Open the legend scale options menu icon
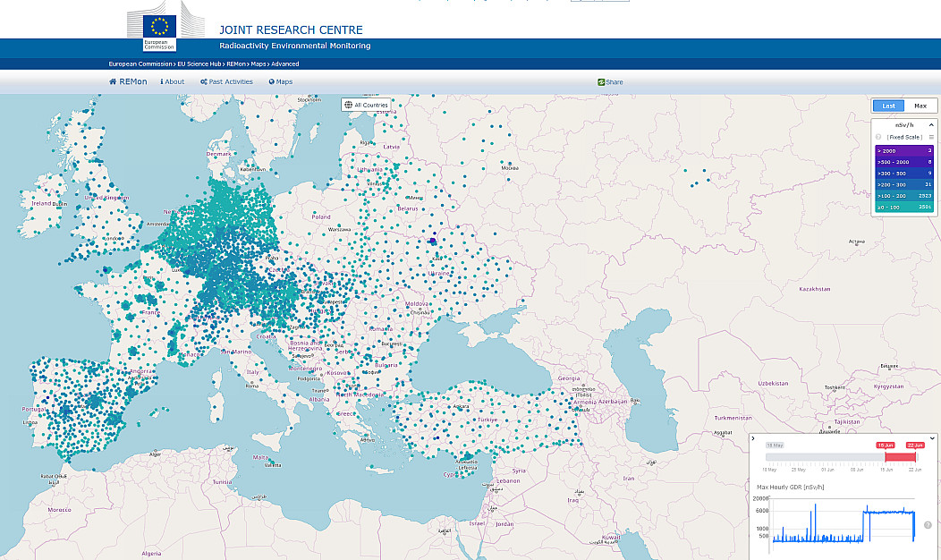 [931, 137]
